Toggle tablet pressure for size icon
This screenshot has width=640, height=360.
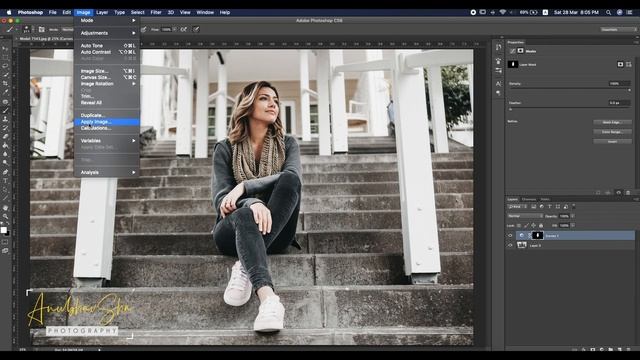(x=196, y=29)
